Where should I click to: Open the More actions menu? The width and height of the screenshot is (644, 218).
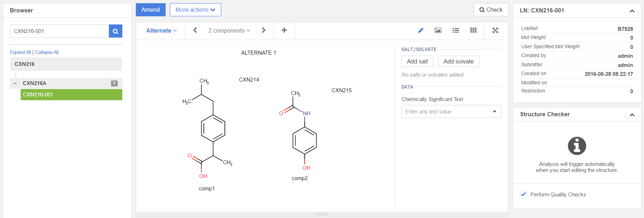point(195,10)
